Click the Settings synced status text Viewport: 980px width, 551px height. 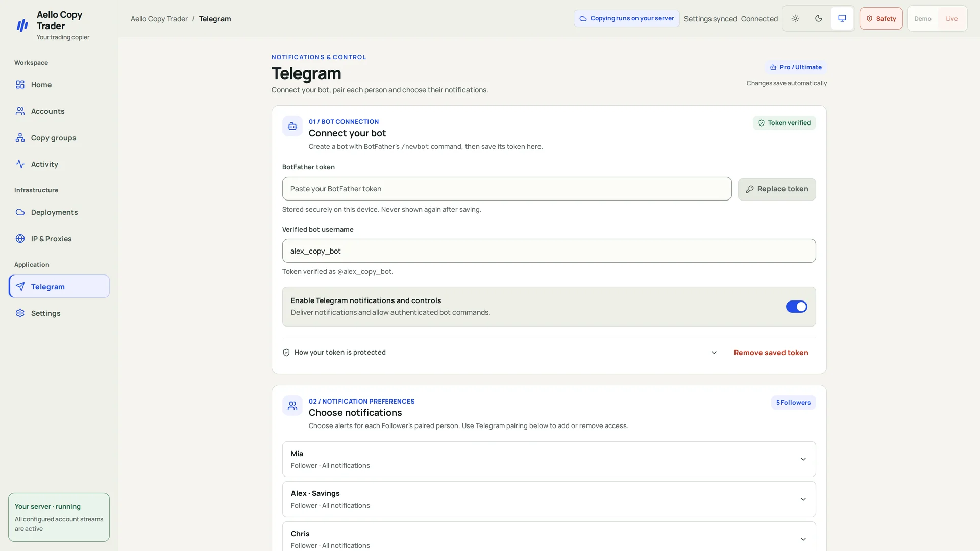tap(710, 19)
